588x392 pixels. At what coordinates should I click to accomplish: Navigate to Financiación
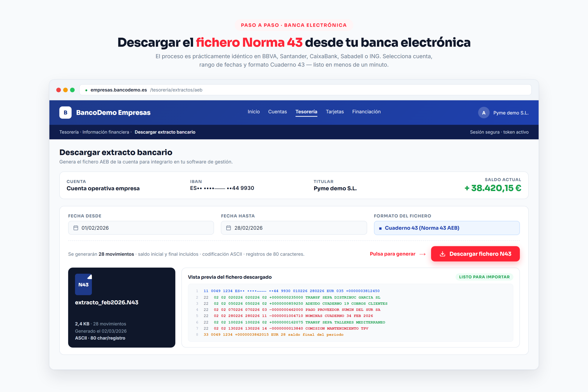click(366, 112)
